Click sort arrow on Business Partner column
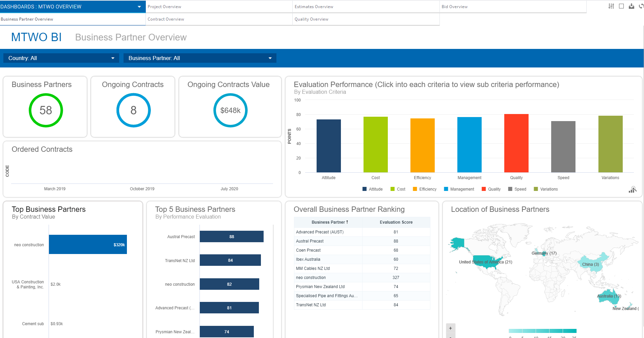Viewport: 644px width, 338px height. pyautogui.click(x=347, y=222)
